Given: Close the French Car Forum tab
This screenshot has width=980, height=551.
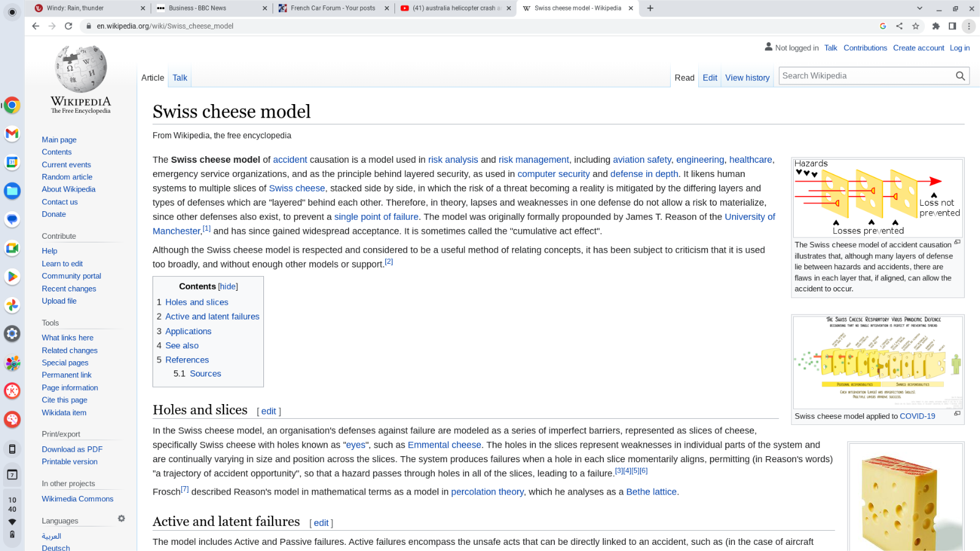Looking at the screenshot, I should pyautogui.click(x=387, y=9).
